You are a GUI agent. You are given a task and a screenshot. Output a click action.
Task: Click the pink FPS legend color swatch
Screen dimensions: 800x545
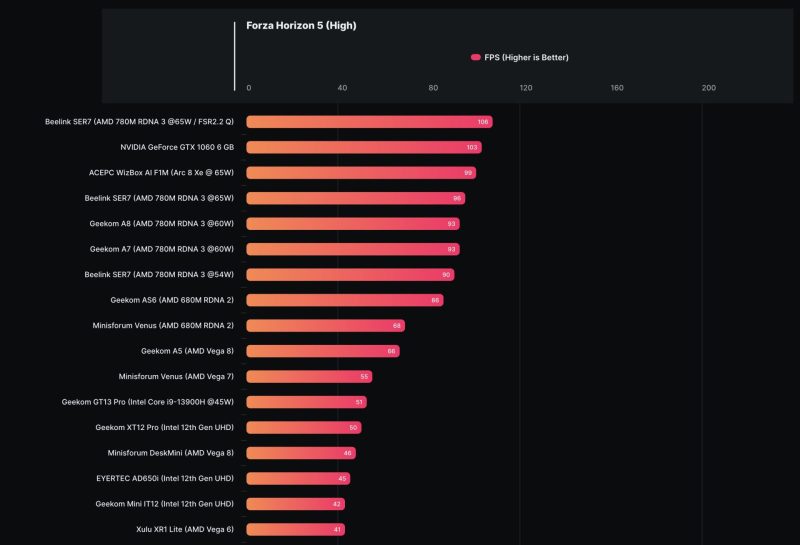[x=476, y=58]
